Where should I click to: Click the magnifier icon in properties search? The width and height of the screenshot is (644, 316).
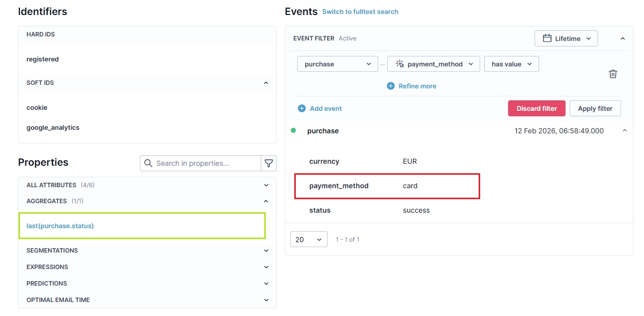pos(148,163)
